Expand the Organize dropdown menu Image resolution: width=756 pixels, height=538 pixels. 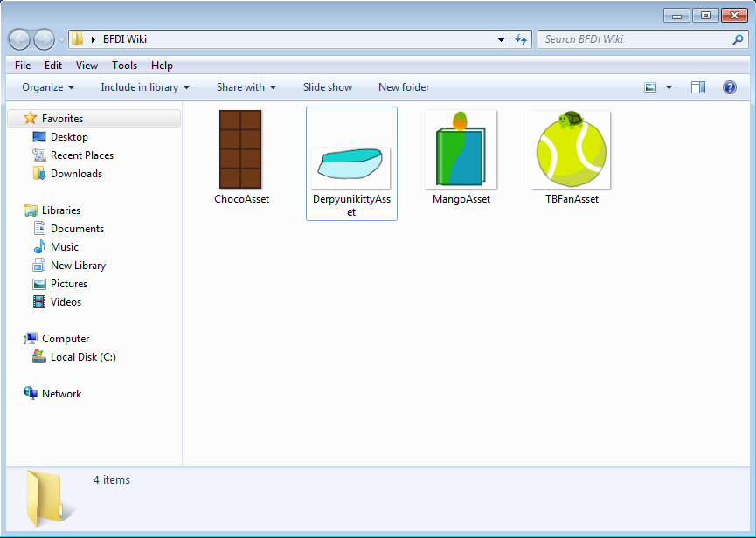coord(47,87)
